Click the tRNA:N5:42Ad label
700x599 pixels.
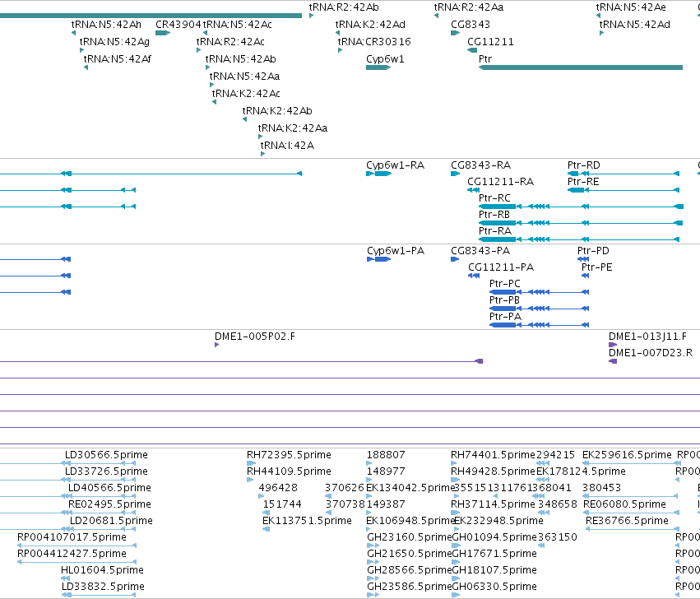click(635, 25)
